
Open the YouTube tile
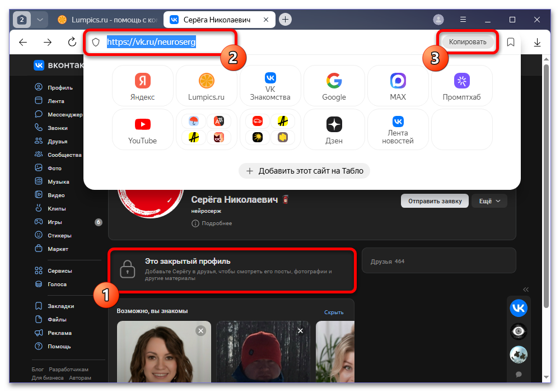[x=142, y=129]
